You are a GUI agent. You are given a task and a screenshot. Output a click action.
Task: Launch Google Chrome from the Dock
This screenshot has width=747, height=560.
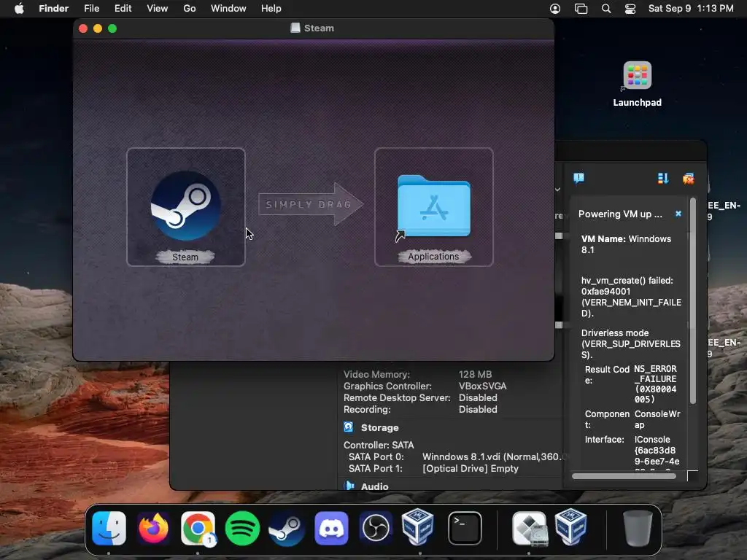point(198,528)
